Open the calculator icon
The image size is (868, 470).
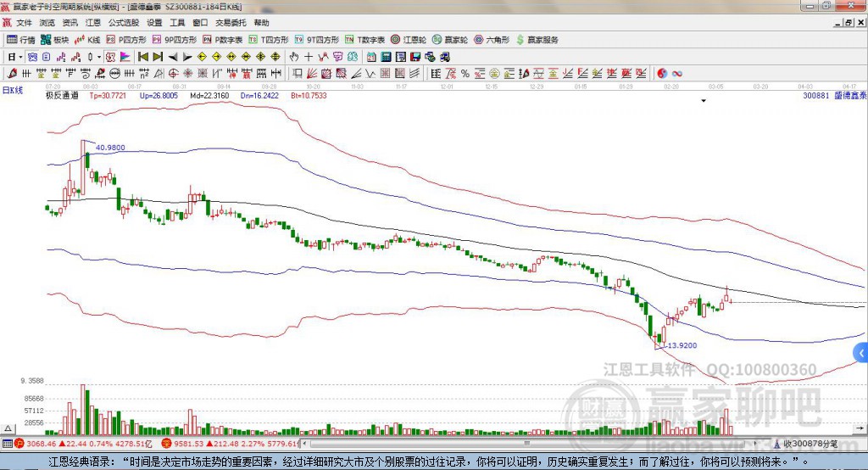[386, 57]
